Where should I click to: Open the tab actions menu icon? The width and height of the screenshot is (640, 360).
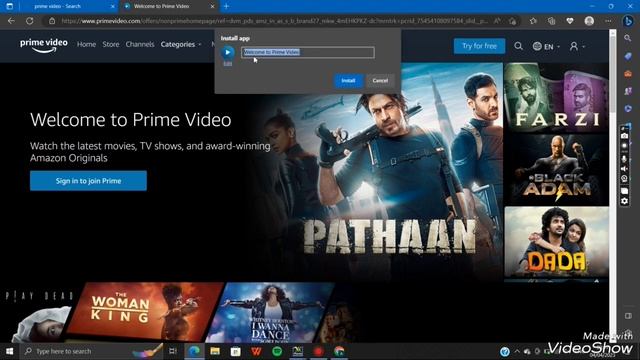pyautogui.click(x=9, y=7)
